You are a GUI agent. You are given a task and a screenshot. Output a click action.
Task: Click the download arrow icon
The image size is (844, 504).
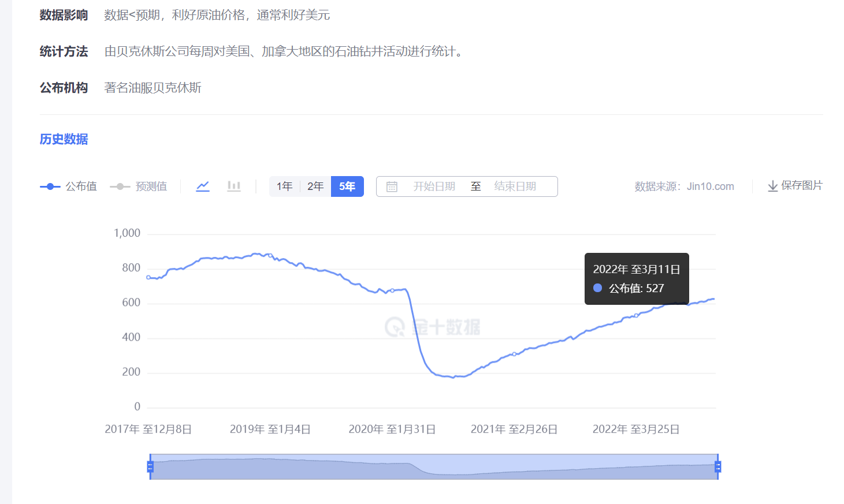(x=772, y=186)
